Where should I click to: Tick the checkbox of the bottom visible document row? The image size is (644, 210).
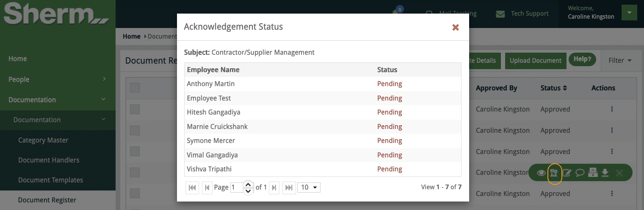(135, 193)
